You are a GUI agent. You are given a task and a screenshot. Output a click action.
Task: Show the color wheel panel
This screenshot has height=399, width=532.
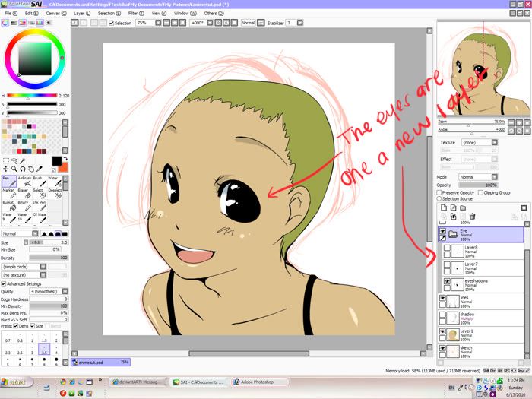[x=5, y=23]
